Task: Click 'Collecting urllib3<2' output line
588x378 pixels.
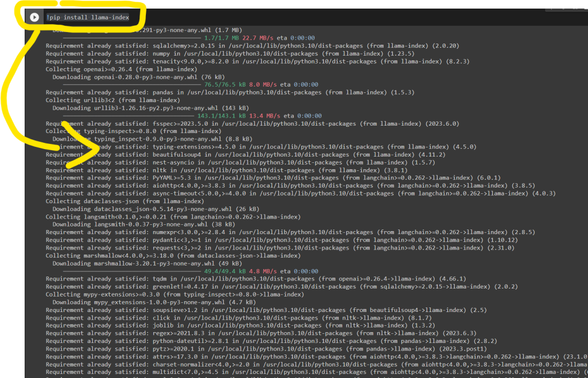Action: pos(113,100)
